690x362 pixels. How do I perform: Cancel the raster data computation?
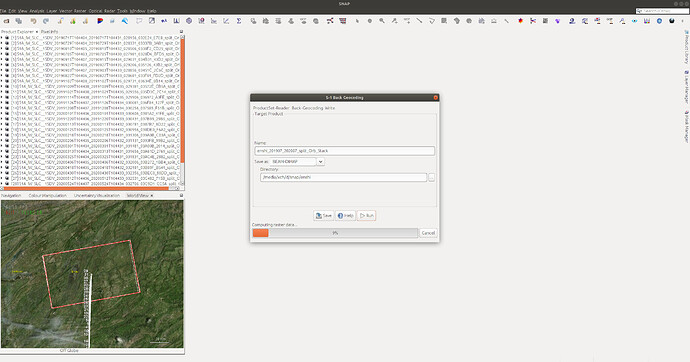[x=428, y=233]
